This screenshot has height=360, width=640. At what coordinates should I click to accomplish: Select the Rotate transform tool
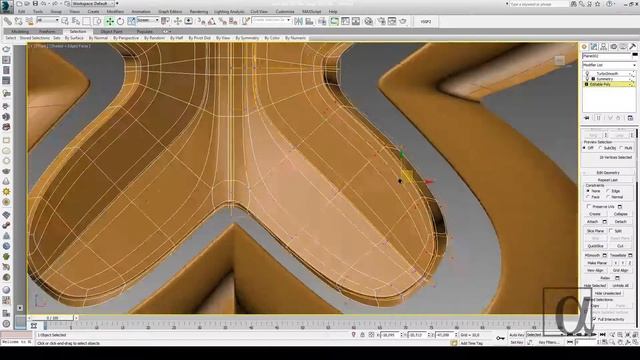(x=120, y=21)
